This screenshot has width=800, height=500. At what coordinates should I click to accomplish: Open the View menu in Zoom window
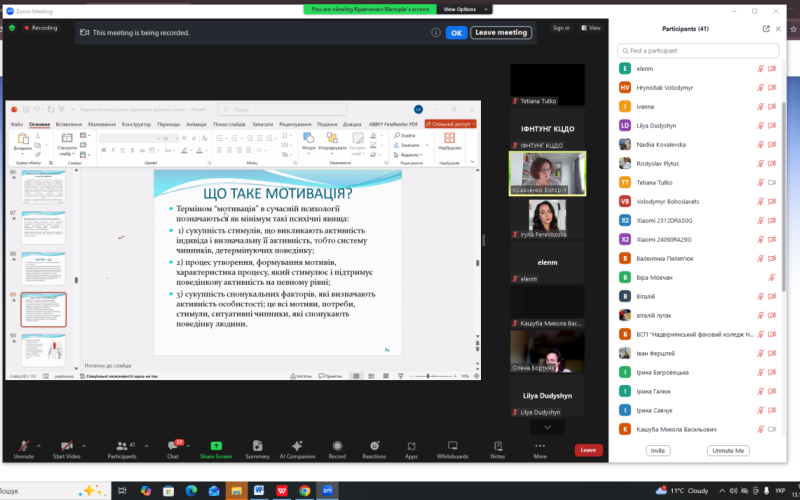tap(591, 28)
